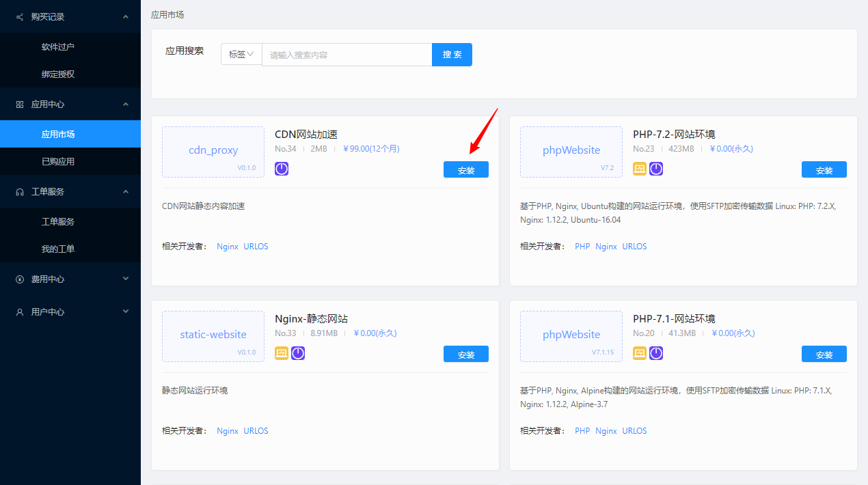
Task: Click the yellow monitor icon under PHP-7.2-网站环境
Action: 640,169
